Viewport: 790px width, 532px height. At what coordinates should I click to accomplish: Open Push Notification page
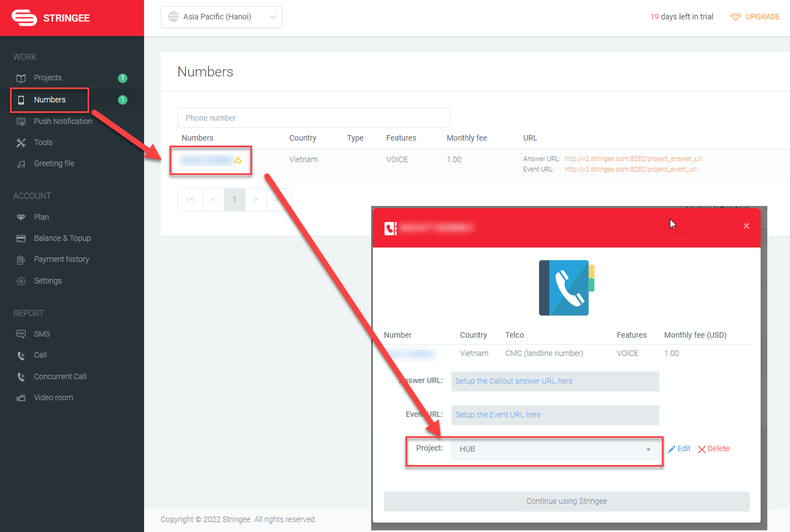63,121
